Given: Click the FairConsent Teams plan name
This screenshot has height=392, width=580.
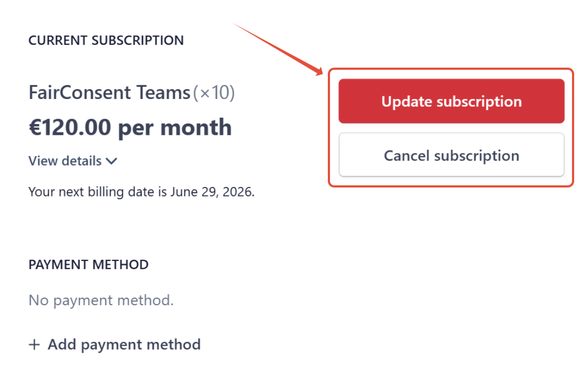Looking at the screenshot, I should 109,92.
